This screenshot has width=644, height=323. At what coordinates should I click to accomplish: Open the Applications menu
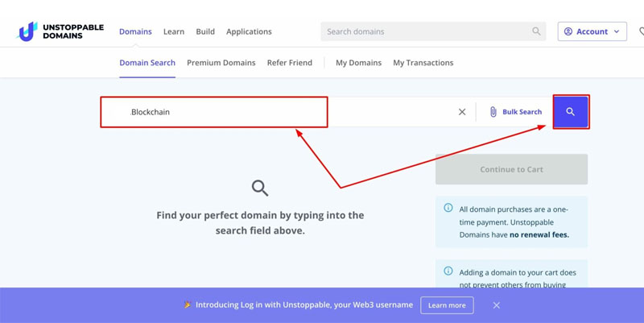pos(249,31)
